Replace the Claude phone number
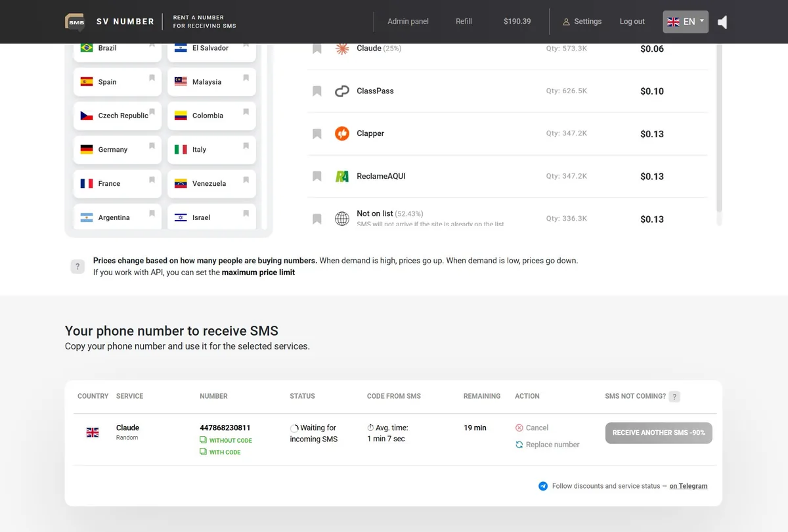The image size is (788, 532). pyautogui.click(x=548, y=445)
